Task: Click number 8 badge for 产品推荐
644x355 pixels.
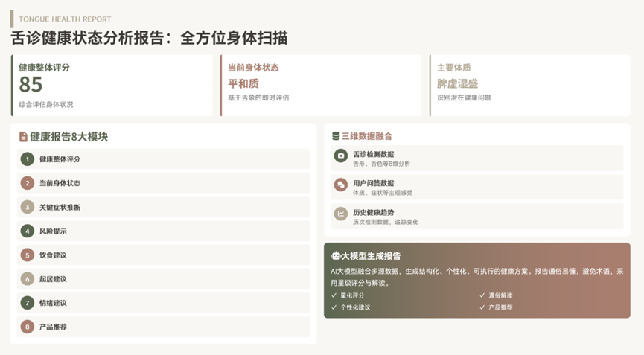Action: 28,327
